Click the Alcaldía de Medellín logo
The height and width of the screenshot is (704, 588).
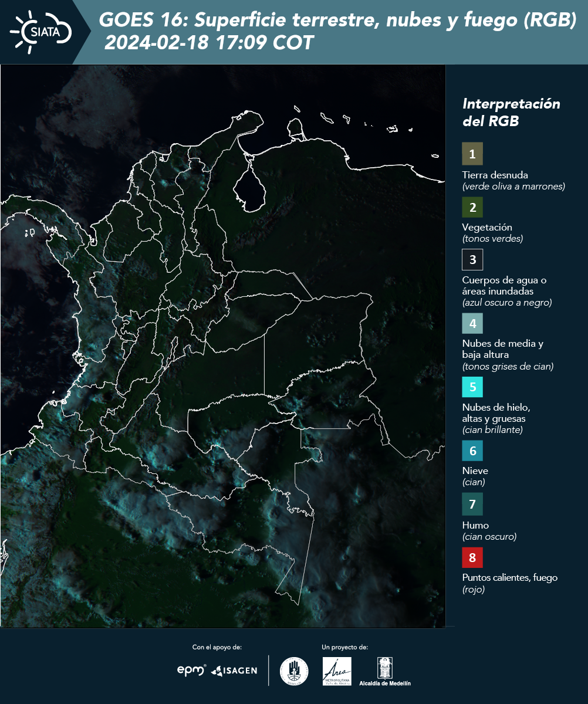coord(385,671)
